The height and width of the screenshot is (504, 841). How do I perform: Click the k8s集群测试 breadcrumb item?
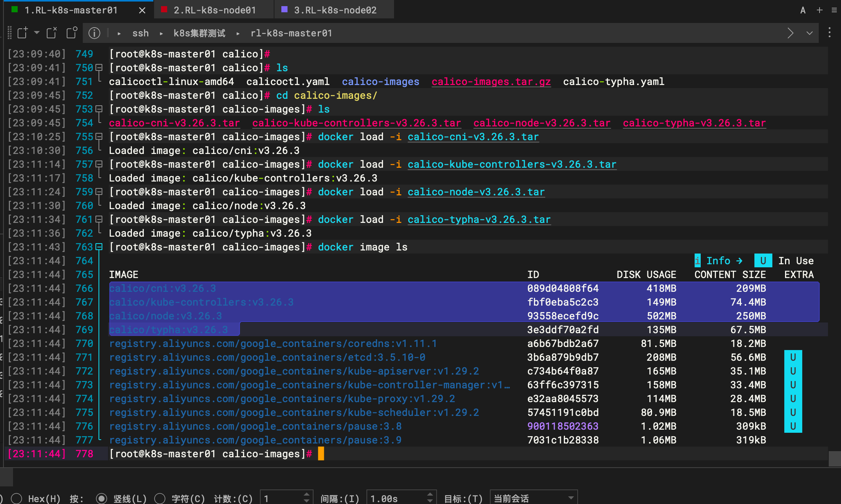(x=199, y=33)
